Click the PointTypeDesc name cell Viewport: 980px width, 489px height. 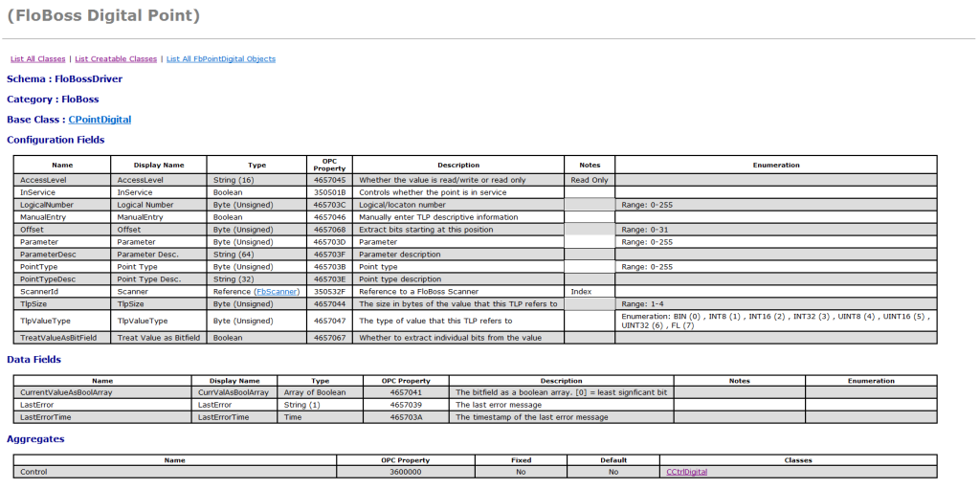tap(62, 278)
